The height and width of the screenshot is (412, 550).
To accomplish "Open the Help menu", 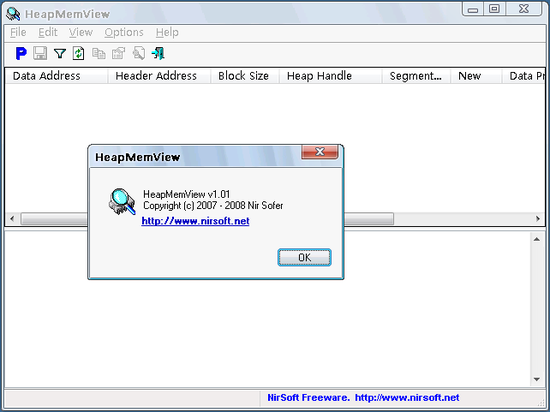I will 167,32.
